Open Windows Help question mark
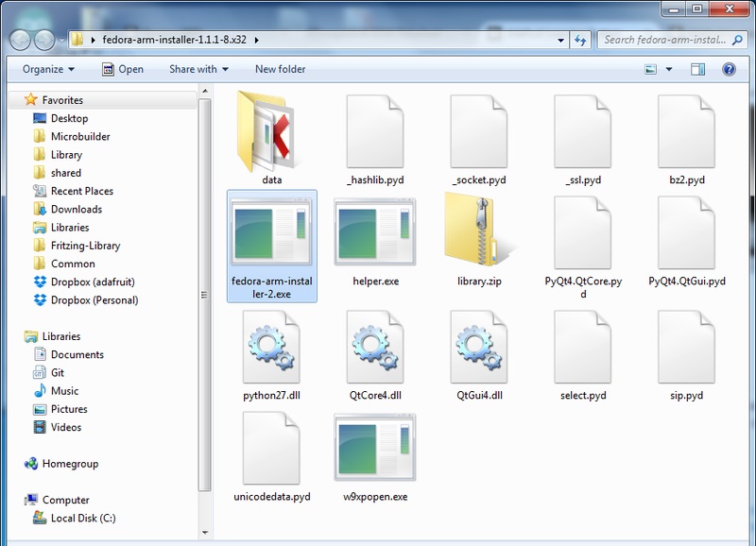756x546 pixels. click(729, 69)
